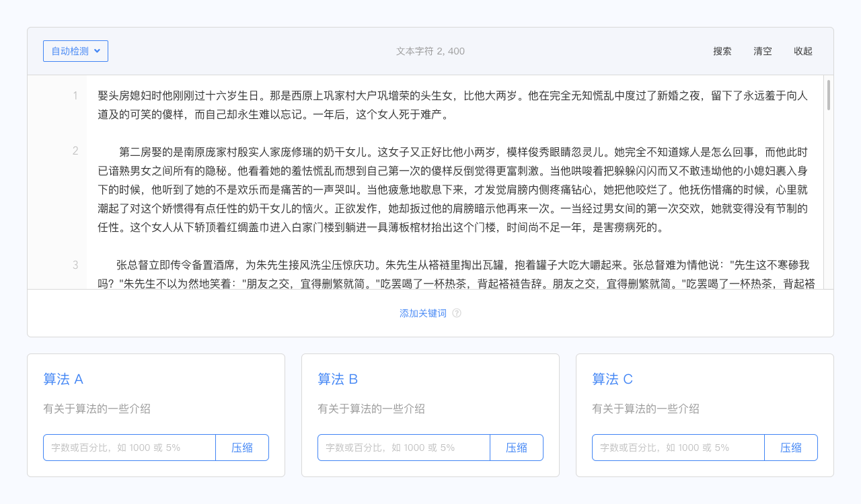This screenshot has height=504, width=861.
Task: Click the text area's vertical scrollbar thumb
Action: (x=828, y=95)
